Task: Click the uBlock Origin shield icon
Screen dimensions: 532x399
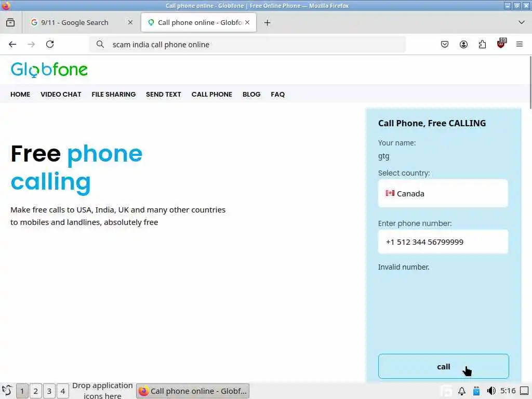Action: pyautogui.click(x=501, y=44)
